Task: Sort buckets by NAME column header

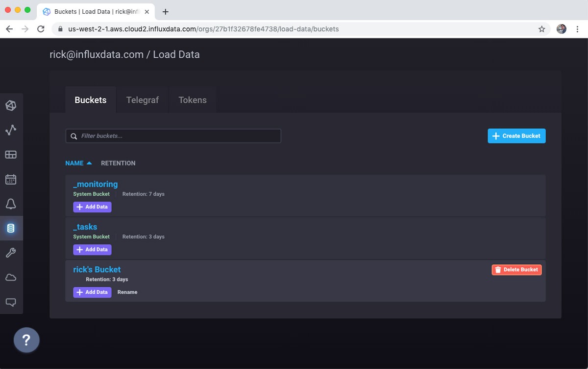Action: 74,163
